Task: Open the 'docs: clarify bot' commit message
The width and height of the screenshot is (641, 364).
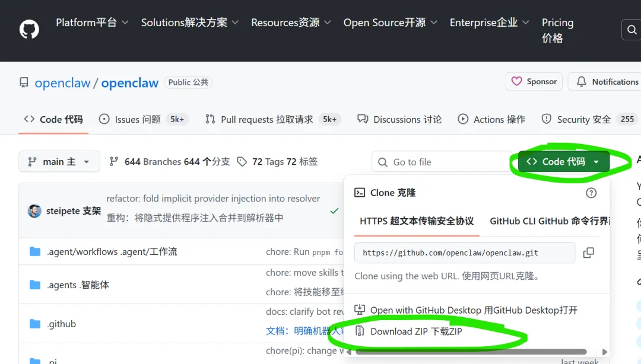Action: coord(305,312)
